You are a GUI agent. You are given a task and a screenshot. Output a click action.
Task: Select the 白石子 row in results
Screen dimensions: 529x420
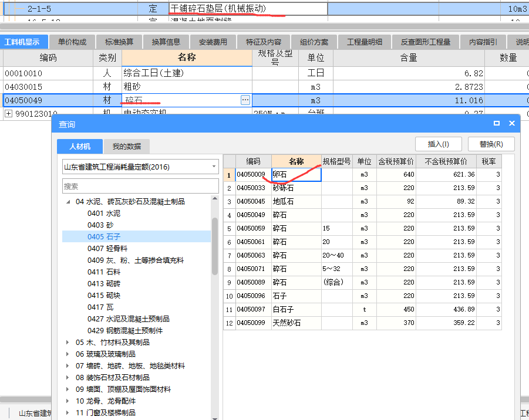pyautogui.click(x=362, y=310)
